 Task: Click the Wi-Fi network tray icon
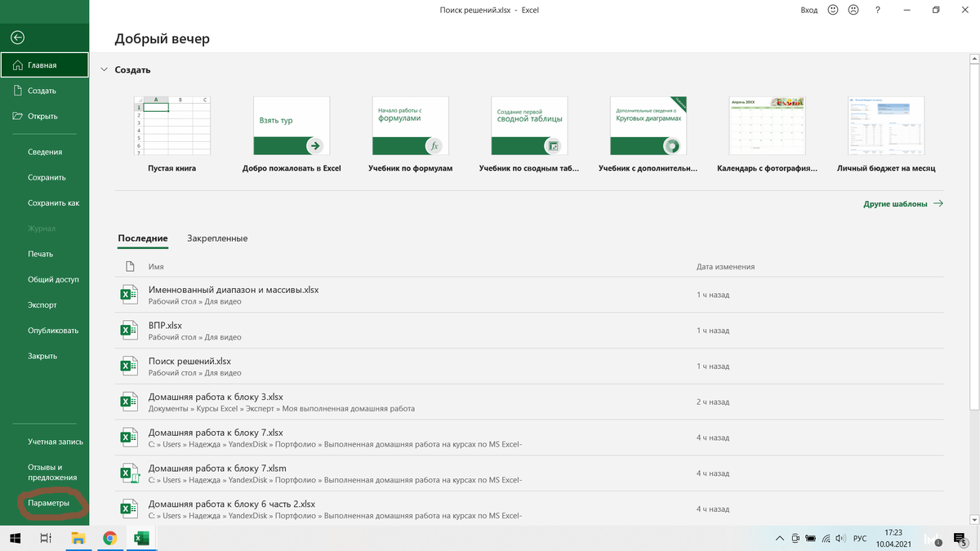826,539
